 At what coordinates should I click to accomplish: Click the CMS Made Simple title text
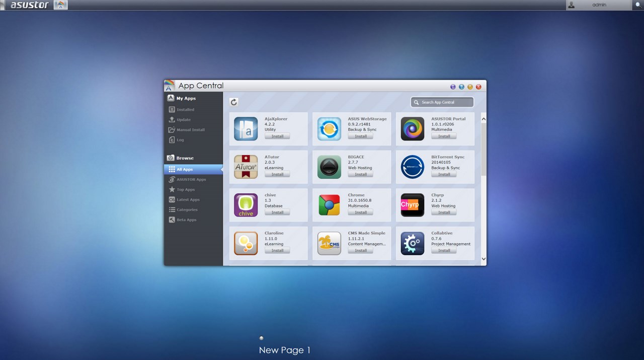367,233
